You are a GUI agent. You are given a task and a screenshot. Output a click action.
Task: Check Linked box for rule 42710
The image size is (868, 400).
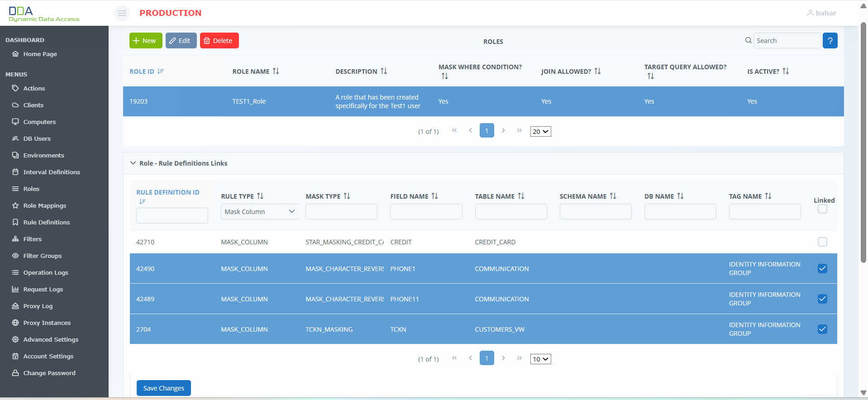coord(822,242)
